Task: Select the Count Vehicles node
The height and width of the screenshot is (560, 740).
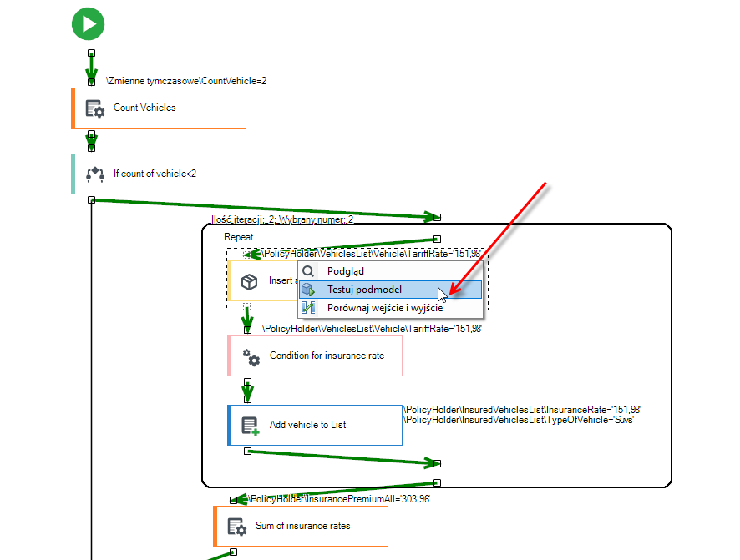Action: [x=159, y=108]
